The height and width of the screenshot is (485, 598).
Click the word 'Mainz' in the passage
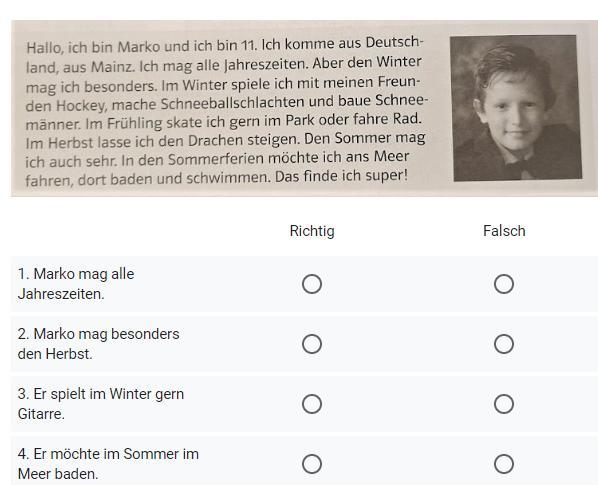click(113, 67)
